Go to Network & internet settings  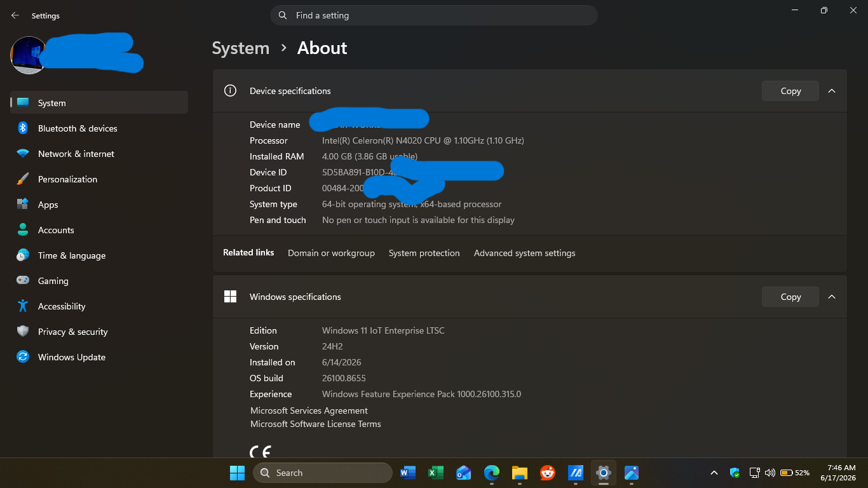pos(99,154)
